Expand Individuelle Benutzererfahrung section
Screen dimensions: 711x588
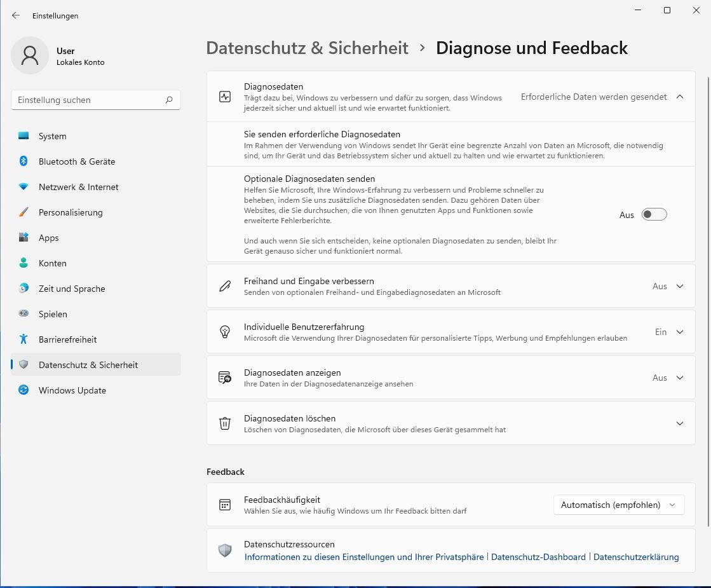pyautogui.click(x=680, y=332)
